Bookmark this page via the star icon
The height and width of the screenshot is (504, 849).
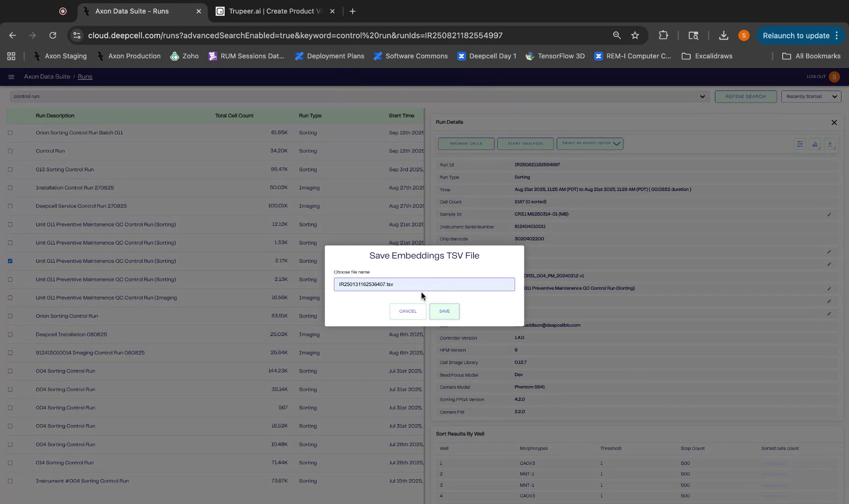pos(635,35)
